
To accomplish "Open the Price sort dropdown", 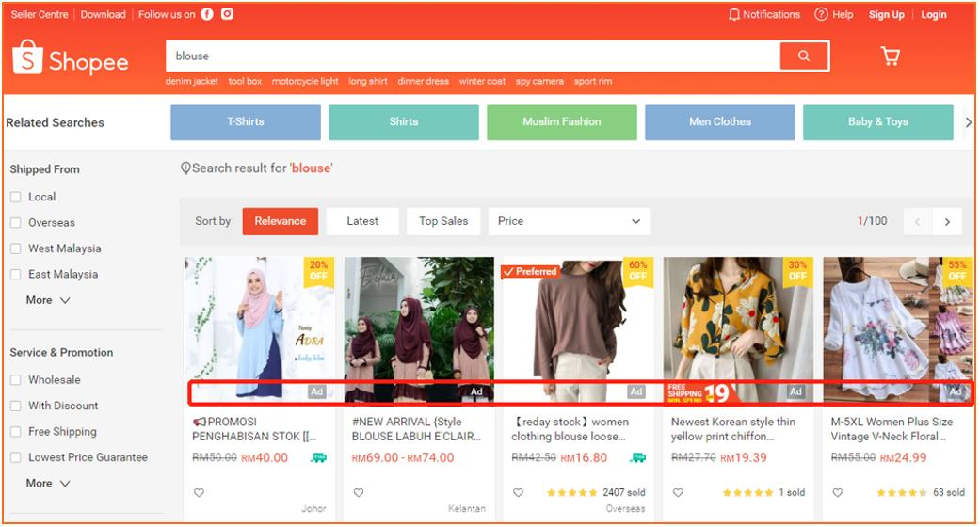I will click(x=568, y=221).
